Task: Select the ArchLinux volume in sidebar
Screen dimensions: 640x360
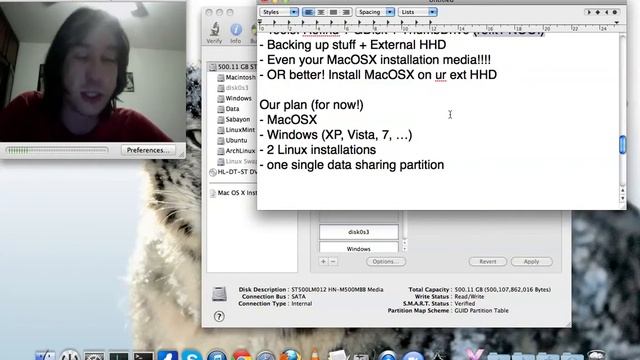Action: pyautogui.click(x=237, y=151)
